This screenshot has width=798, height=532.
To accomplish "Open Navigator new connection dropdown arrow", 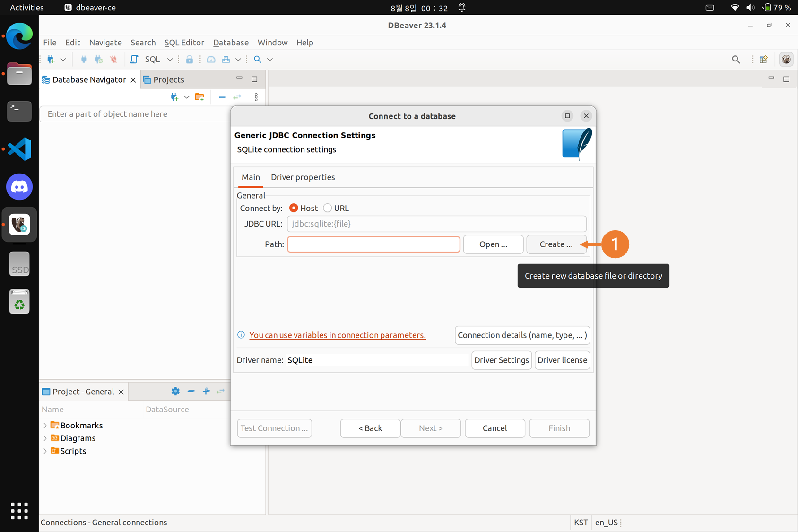I will 187,97.
